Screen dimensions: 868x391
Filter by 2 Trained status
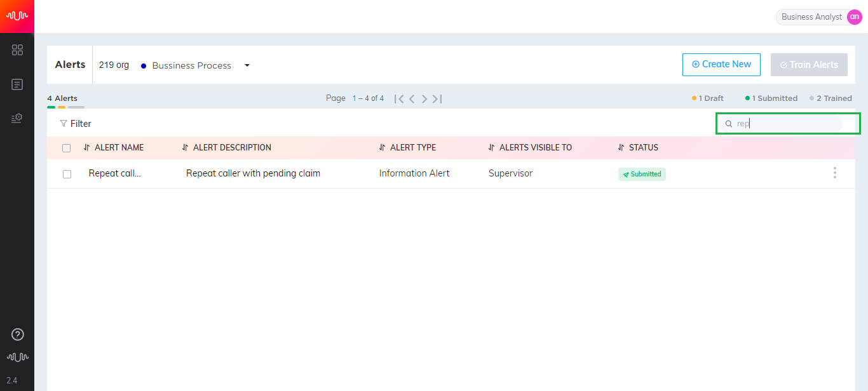[831, 98]
